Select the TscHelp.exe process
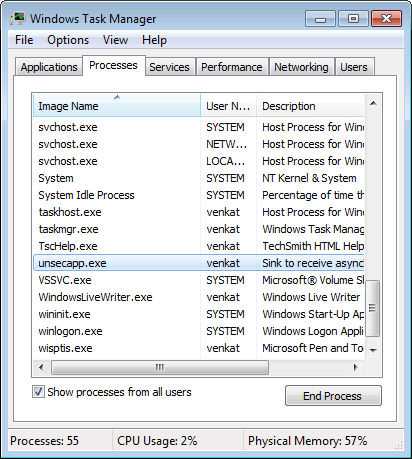 click(x=199, y=246)
